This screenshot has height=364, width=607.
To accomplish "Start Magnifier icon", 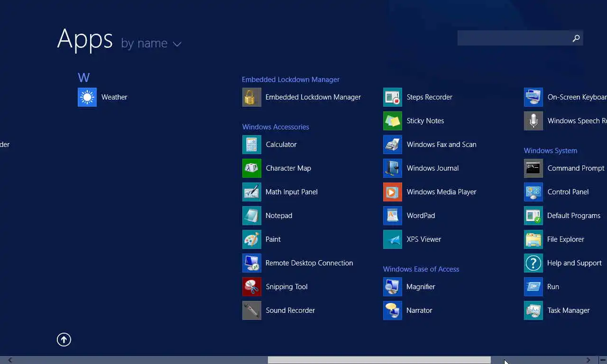I will pos(393,287).
